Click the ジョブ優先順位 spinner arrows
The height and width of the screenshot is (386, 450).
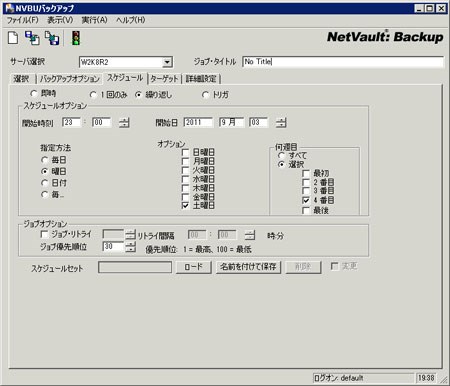[x=130, y=247]
